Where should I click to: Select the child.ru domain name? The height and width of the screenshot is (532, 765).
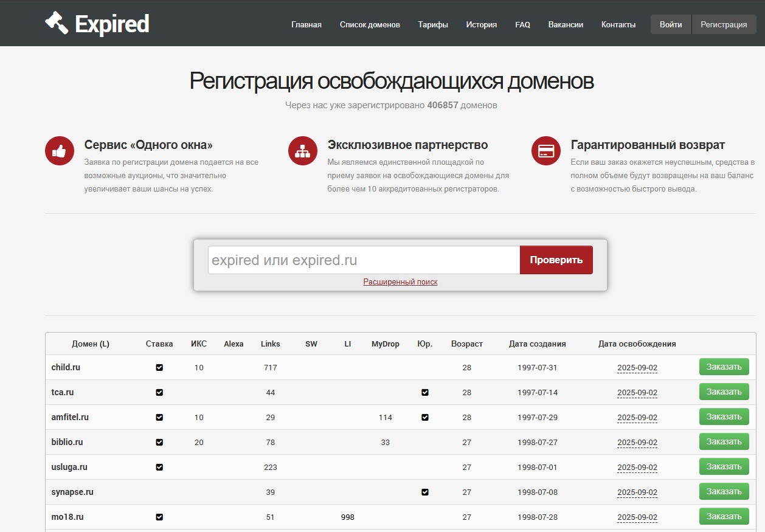click(66, 368)
